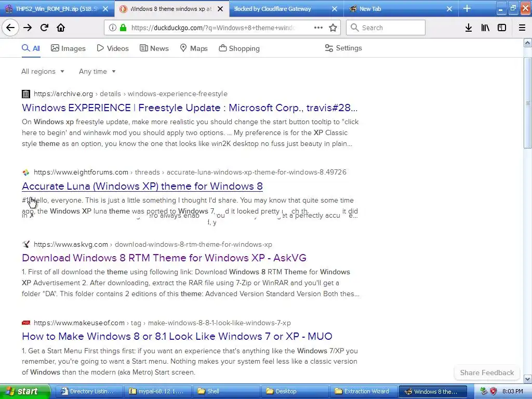Bookmark this page with the star
The image size is (532, 399).
(333, 28)
